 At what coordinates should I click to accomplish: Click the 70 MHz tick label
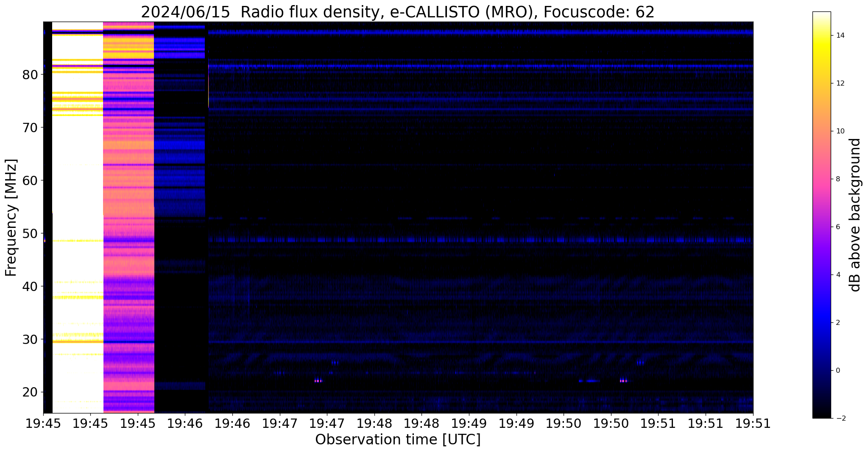[30, 128]
